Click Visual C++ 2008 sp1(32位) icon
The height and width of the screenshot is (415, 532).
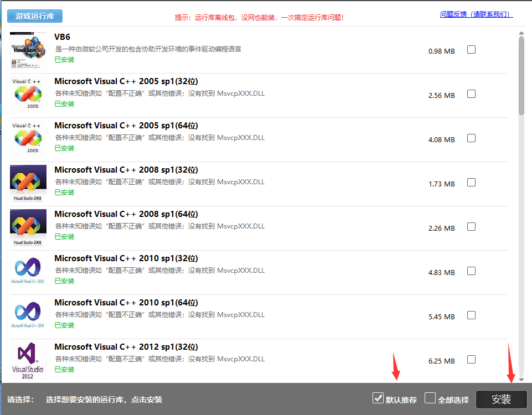[28, 183]
